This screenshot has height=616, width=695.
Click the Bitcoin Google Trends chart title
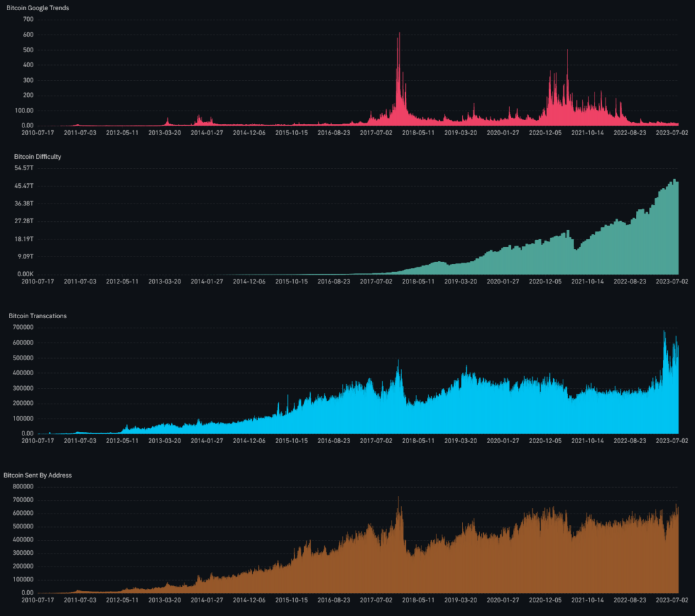pyautogui.click(x=38, y=7)
